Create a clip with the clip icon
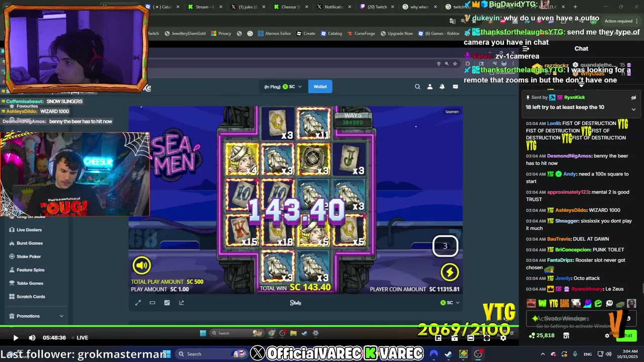This screenshot has width=644, height=362. pyautogui.click(x=454, y=338)
